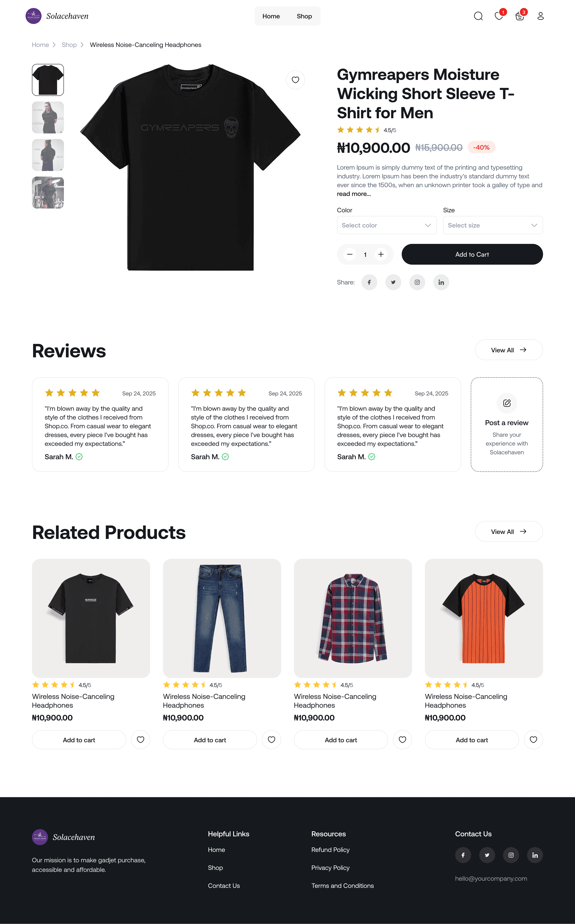Toggle wishlist heart for jeans product
Viewport: 575px width, 924px height.
tap(272, 739)
